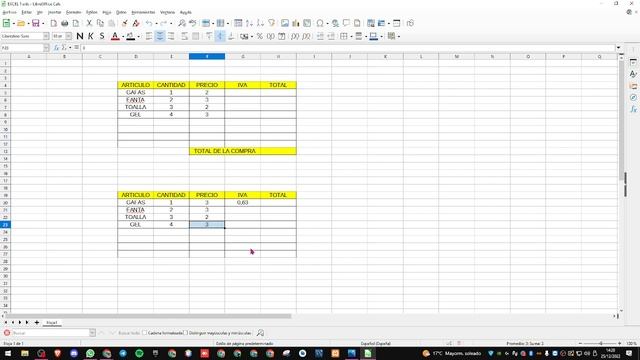The image size is (640, 360).
Task: Open the sidebar Navigator compass icon
Action: pyautogui.click(x=633, y=98)
